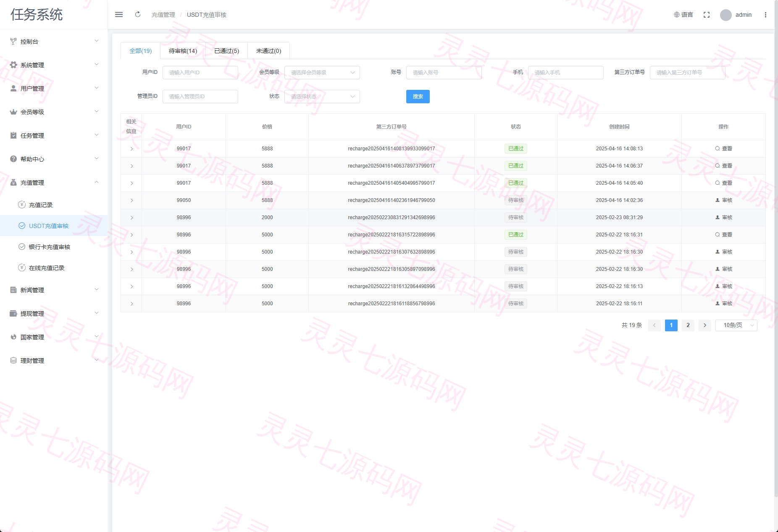The image size is (778, 532).
Task: Open the 状态 filter dropdown
Action: 322,97
